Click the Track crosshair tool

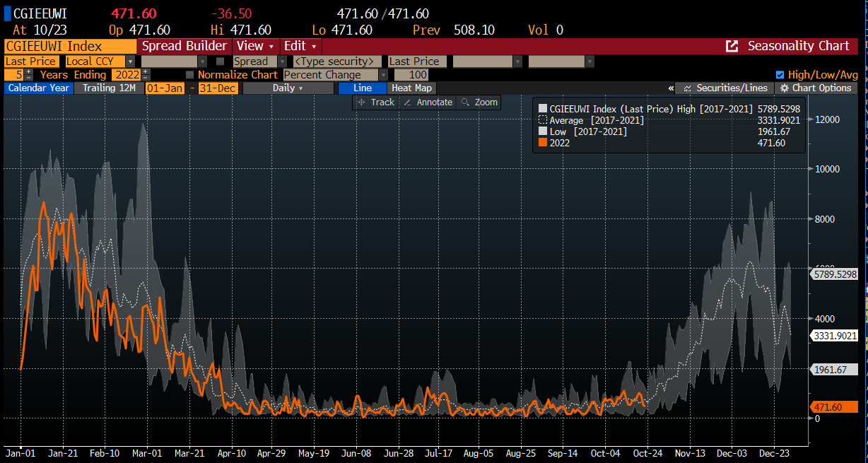pos(376,102)
